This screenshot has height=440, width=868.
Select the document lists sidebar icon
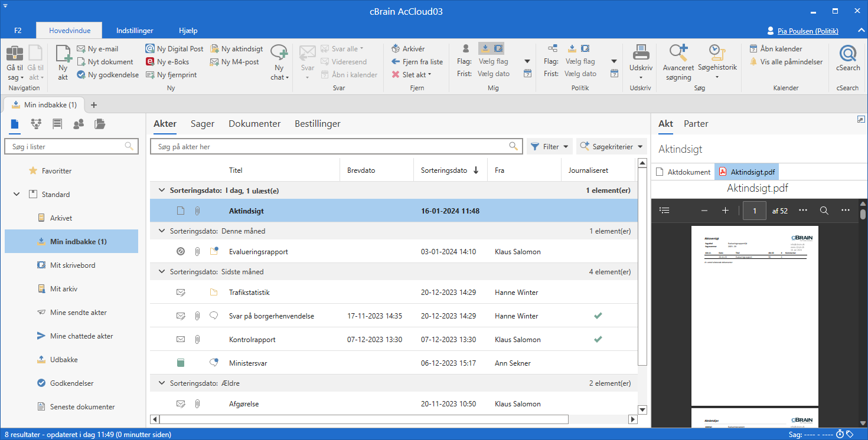(15, 124)
